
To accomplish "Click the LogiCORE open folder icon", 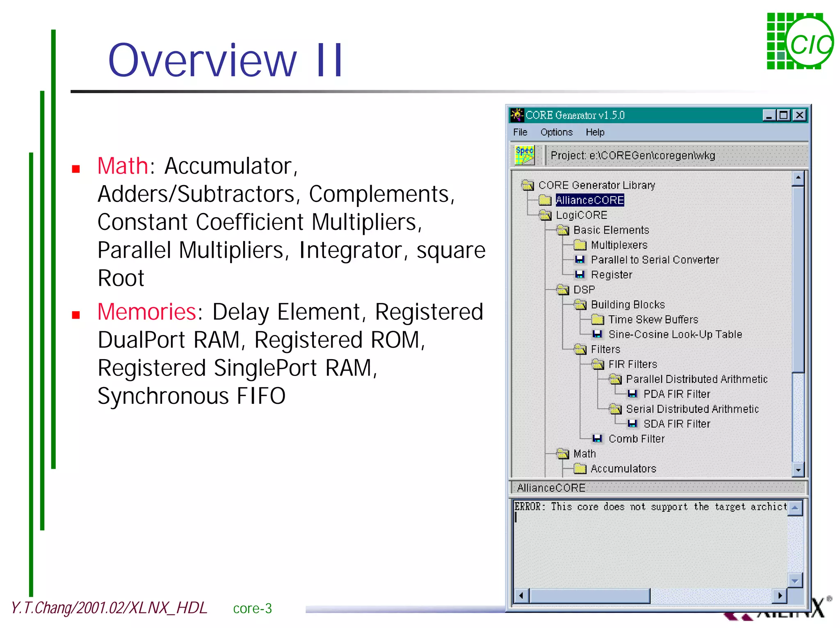I will [x=545, y=215].
